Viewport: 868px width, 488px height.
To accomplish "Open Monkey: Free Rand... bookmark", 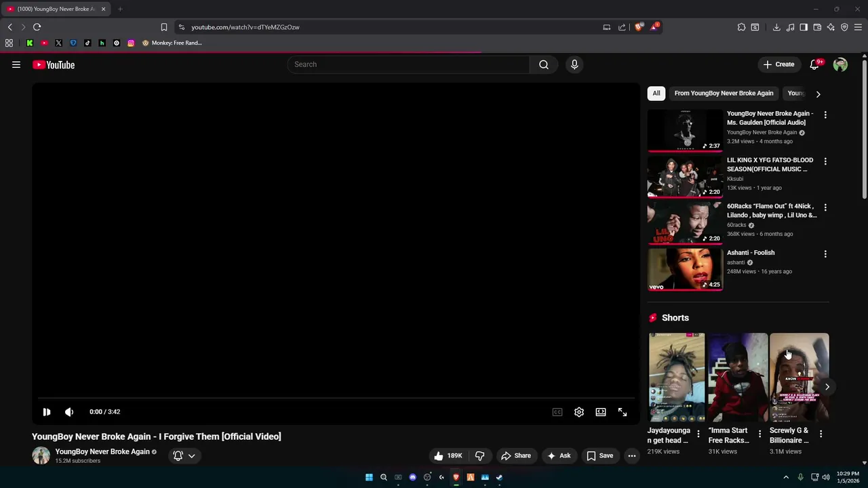I will [172, 43].
